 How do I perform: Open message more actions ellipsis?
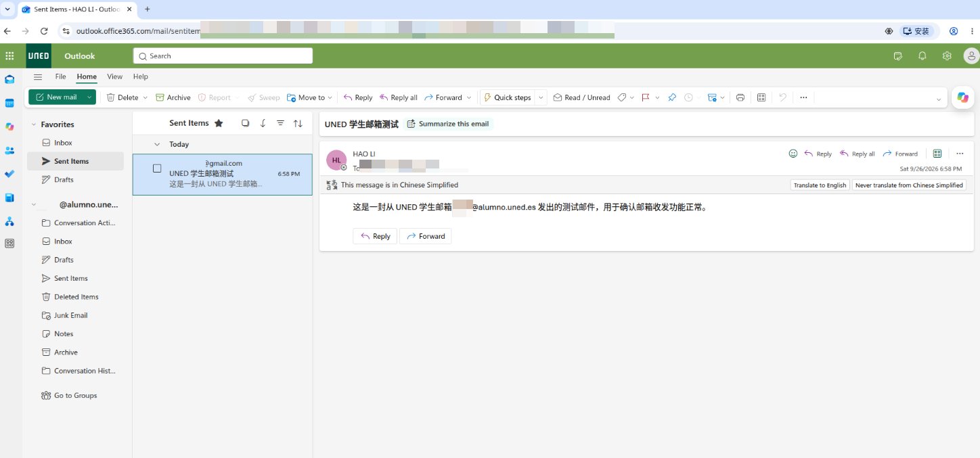960,154
